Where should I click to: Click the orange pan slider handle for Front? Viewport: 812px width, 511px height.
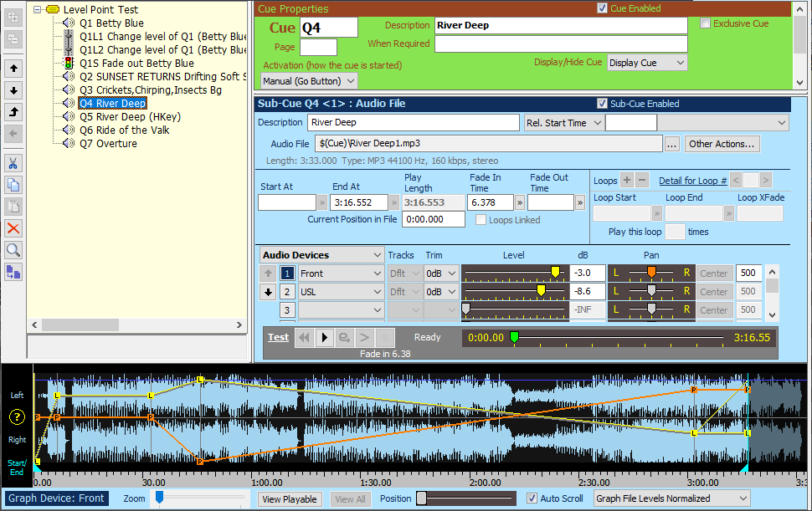point(651,272)
